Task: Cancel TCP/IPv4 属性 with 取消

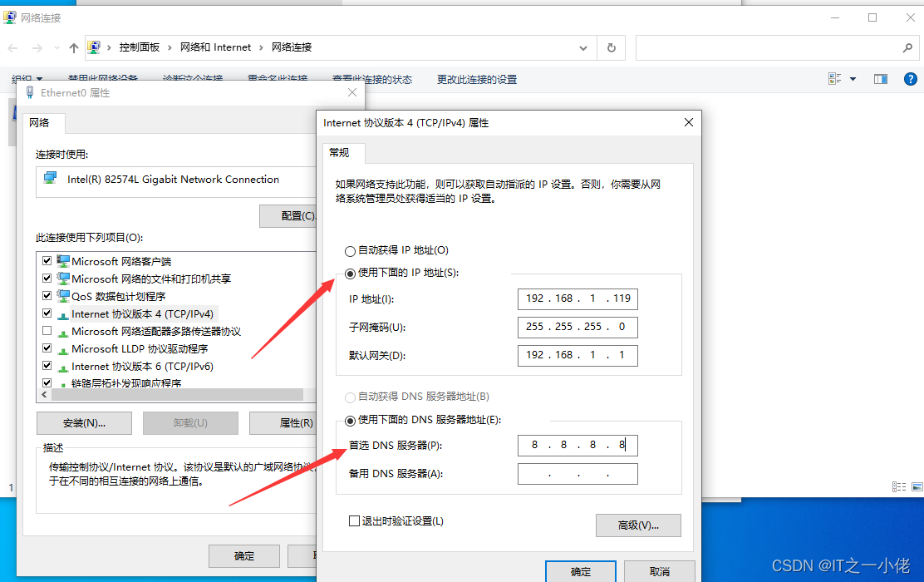Action: [x=660, y=571]
